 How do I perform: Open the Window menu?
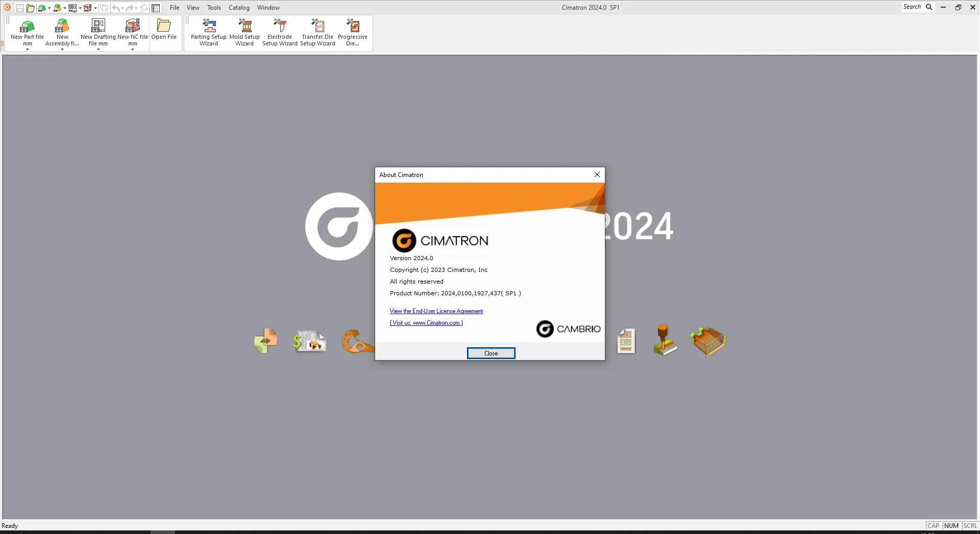click(x=268, y=8)
